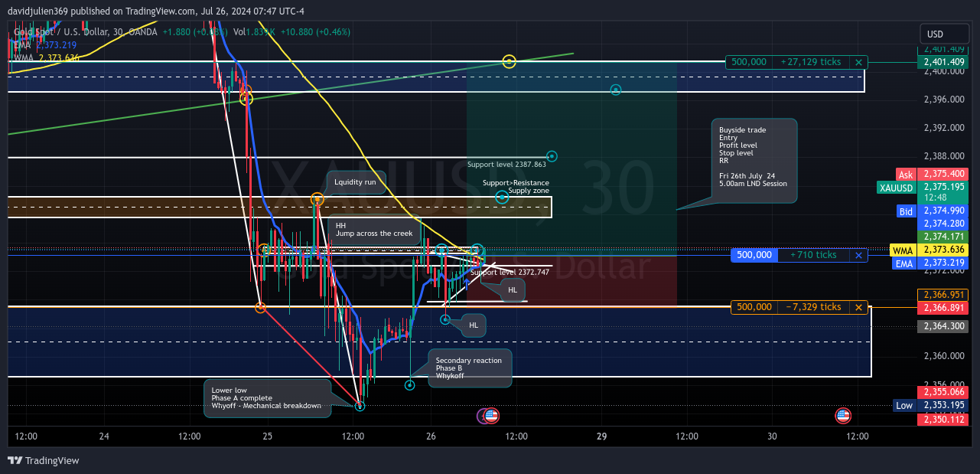980x474 pixels.
Task: Select the teal circle under Secondary reaction callout
Action: pyautogui.click(x=409, y=384)
